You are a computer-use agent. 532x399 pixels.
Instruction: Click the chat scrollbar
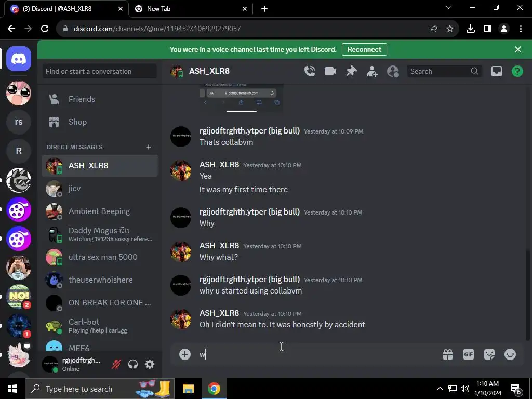528,295
